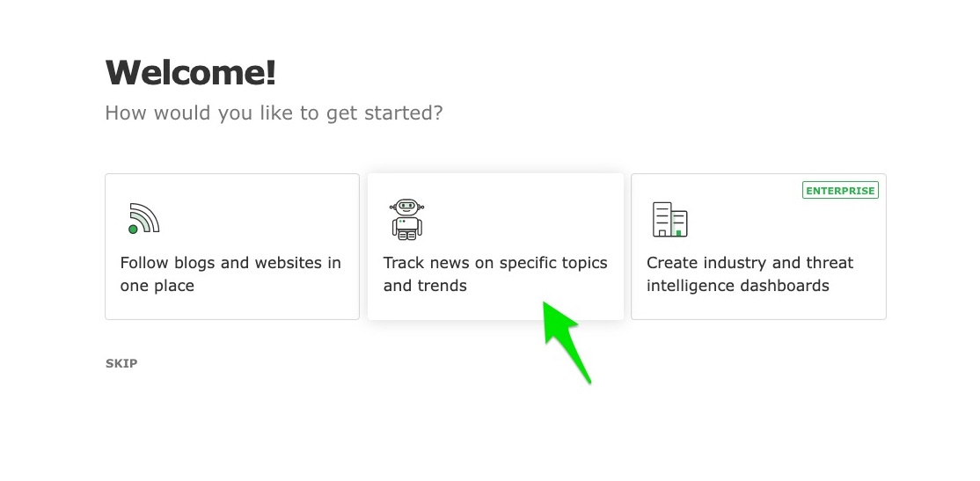Click "intelligence dashboards" text in Enterprise card
This screenshot has height=481, width=980.
tap(737, 286)
